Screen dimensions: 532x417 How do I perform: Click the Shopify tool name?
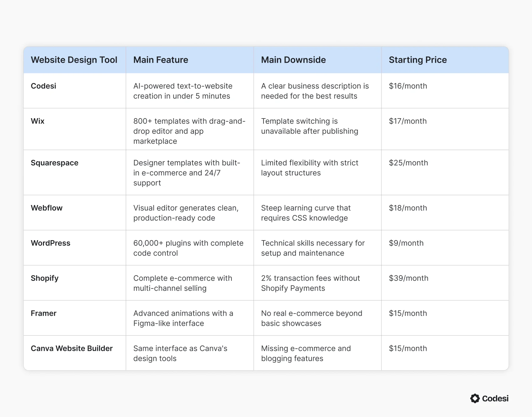click(45, 278)
